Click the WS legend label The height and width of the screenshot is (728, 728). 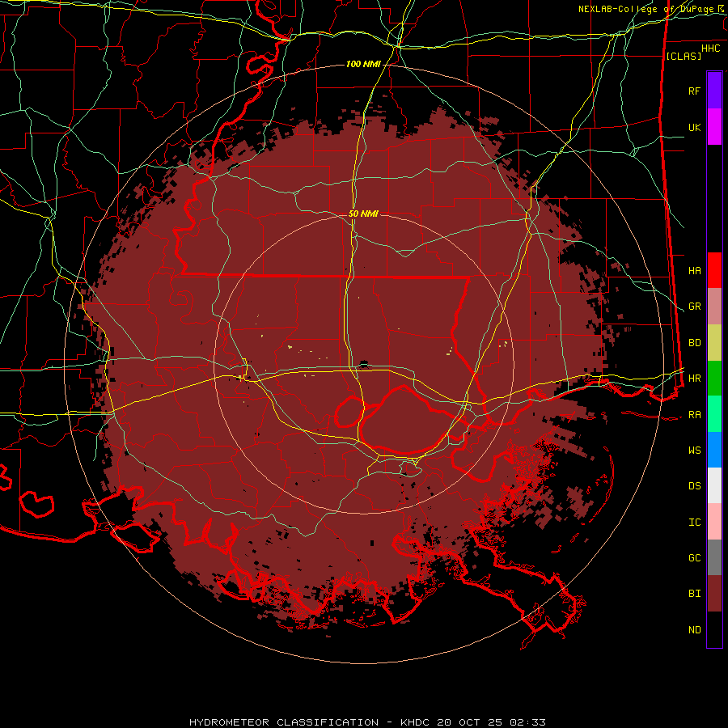coord(694,451)
